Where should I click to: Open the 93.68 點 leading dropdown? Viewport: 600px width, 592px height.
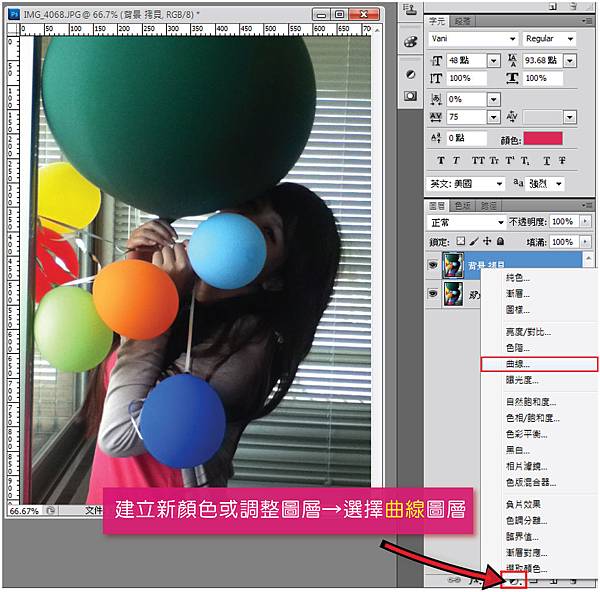tap(570, 60)
